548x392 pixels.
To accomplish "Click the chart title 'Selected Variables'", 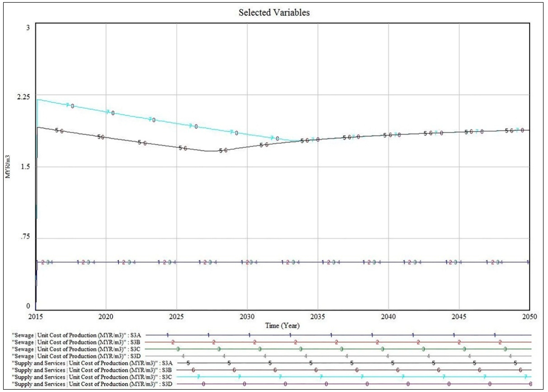I will click(274, 13).
